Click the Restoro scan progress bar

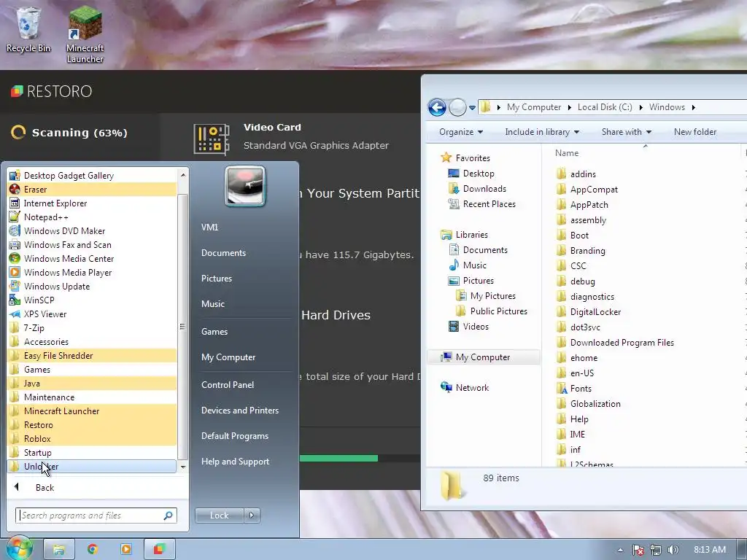[360, 458]
